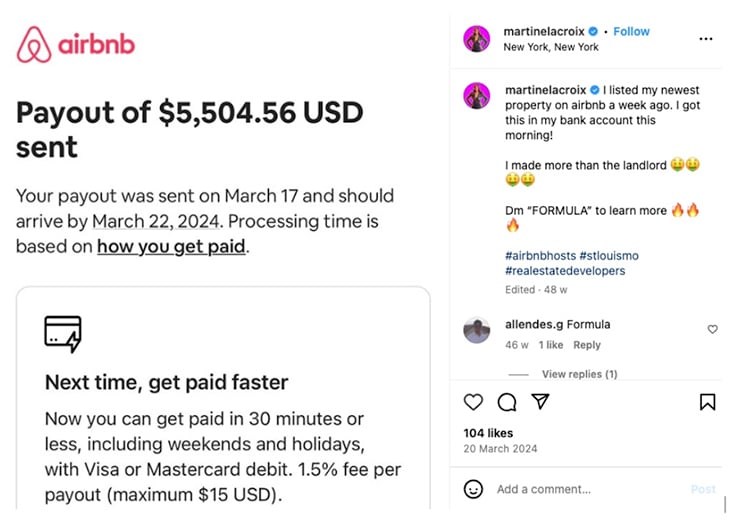750x528 pixels.
Task: View the 104 likes list
Action: click(x=488, y=433)
